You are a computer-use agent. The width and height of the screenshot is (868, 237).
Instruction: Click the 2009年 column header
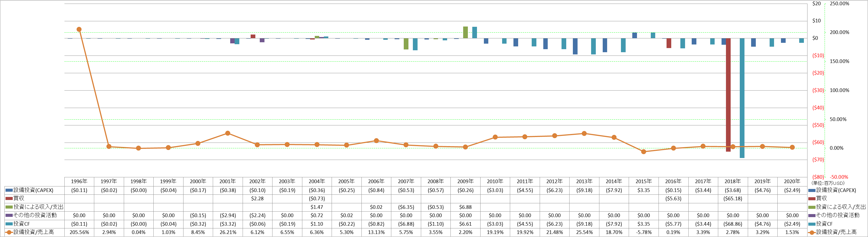pyautogui.click(x=465, y=181)
